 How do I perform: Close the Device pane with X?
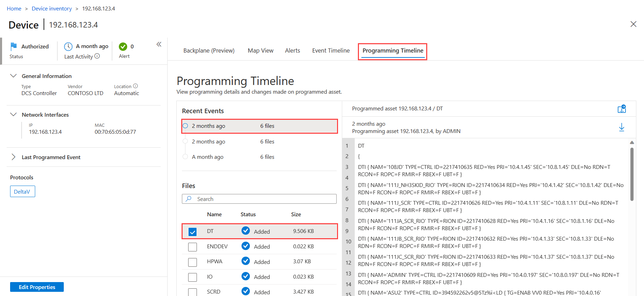tap(634, 24)
